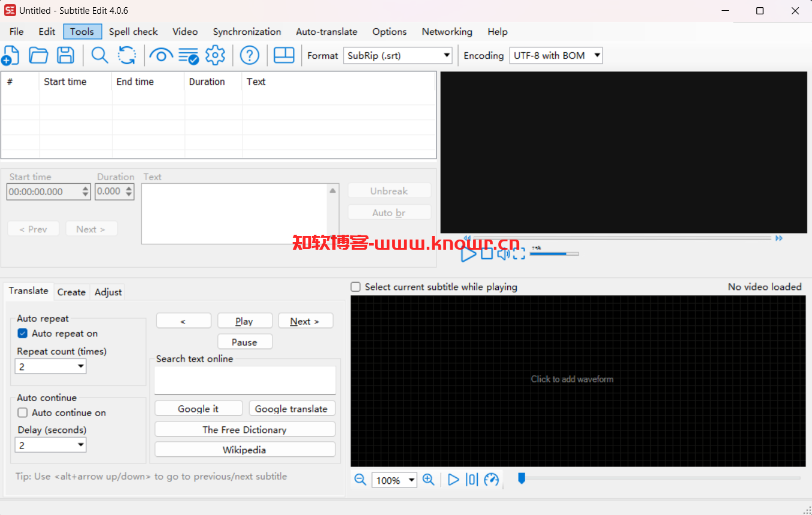Open the Tools menu

click(82, 32)
